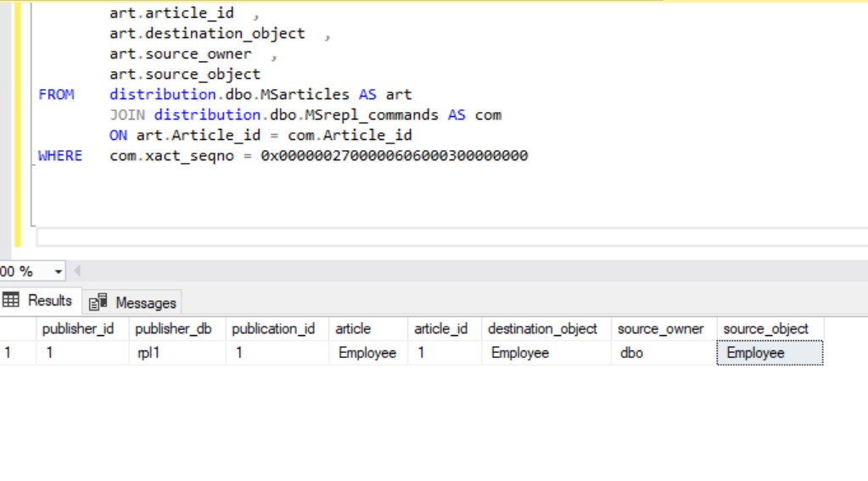
Task: Select the publication_id column header
Action: pyautogui.click(x=273, y=329)
